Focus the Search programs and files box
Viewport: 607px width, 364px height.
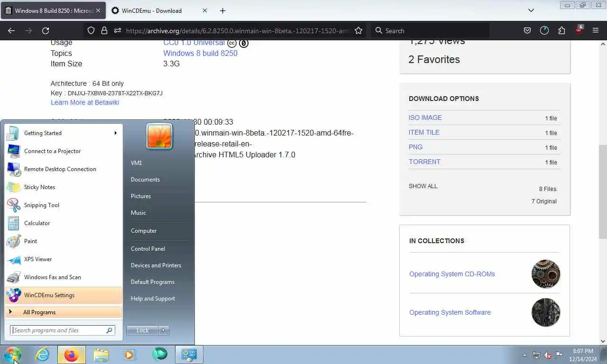pyautogui.click(x=62, y=330)
